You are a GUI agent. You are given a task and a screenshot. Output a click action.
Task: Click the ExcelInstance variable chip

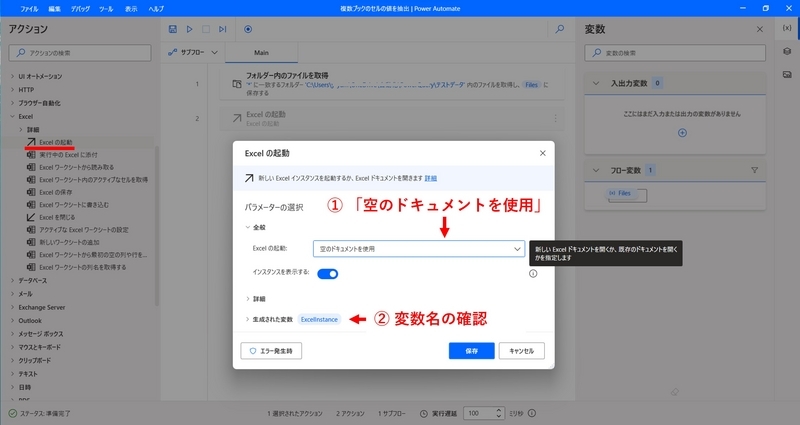coord(319,319)
